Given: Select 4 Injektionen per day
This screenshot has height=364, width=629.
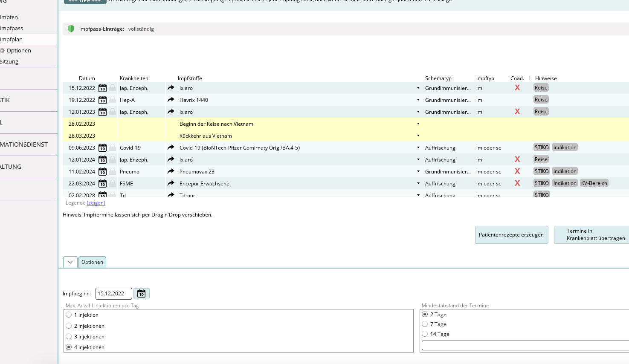Looking at the screenshot, I should (69, 347).
